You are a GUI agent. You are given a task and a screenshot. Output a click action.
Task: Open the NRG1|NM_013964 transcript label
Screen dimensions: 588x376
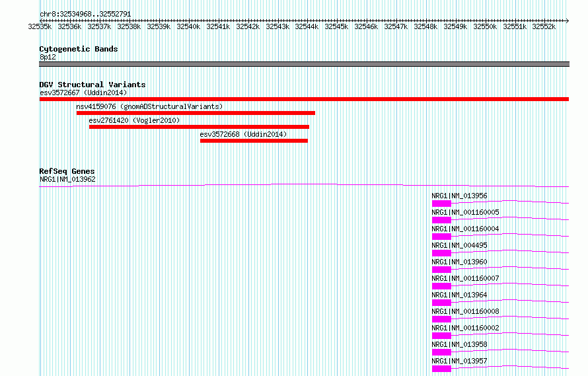tap(459, 295)
